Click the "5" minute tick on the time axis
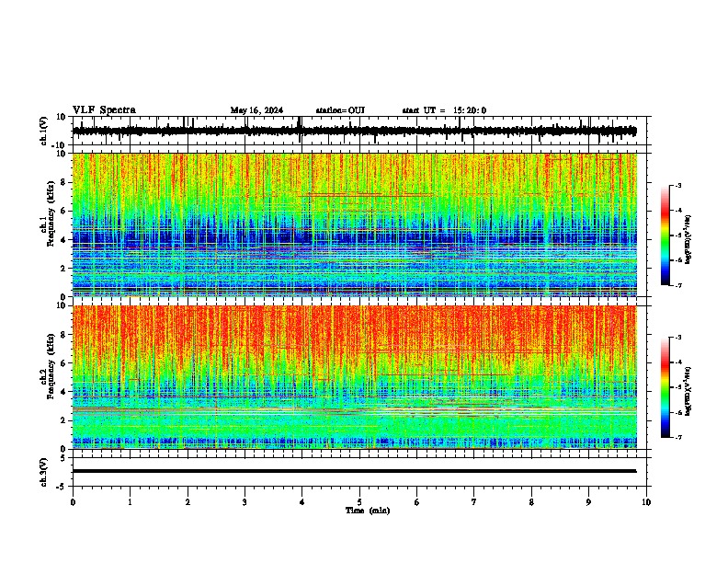728x563 pixels. [x=359, y=502]
